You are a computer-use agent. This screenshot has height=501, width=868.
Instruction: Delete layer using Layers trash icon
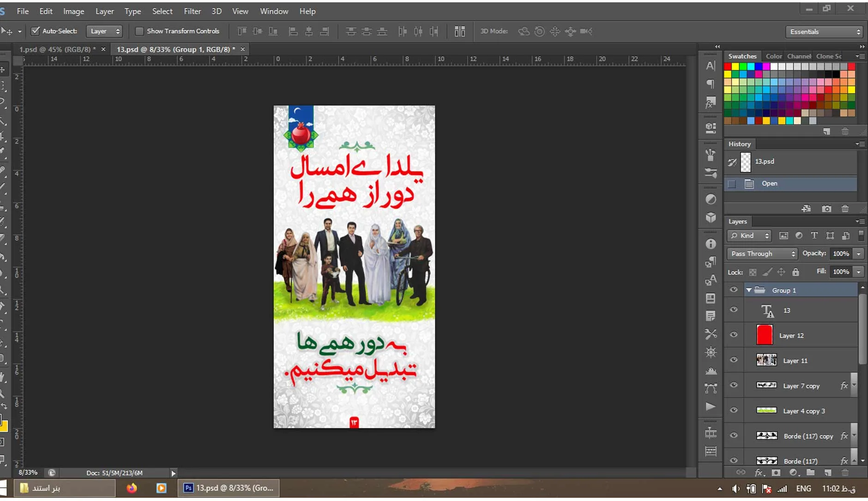pos(845,472)
